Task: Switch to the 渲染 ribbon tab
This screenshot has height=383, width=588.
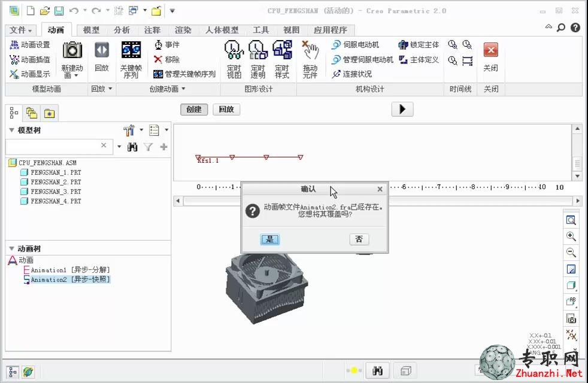Action: point(183,30)
